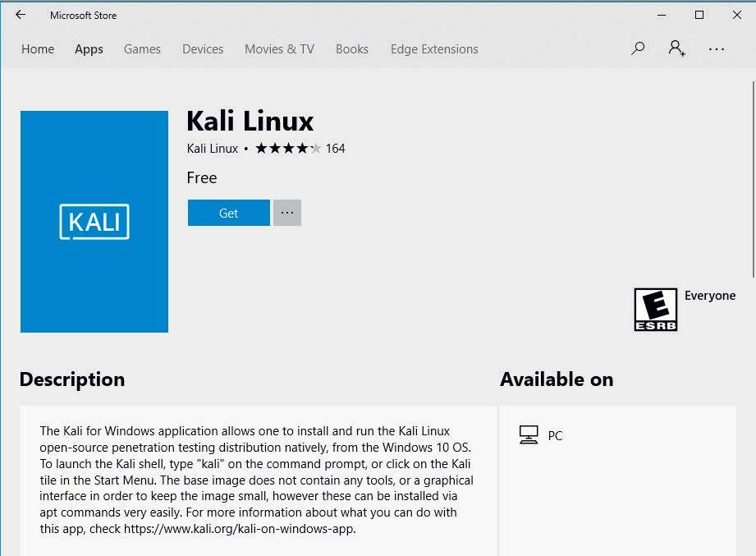Click the star rating for Kali Linux
The width and height of the screenshot is (756, 556).
(288, 148)
